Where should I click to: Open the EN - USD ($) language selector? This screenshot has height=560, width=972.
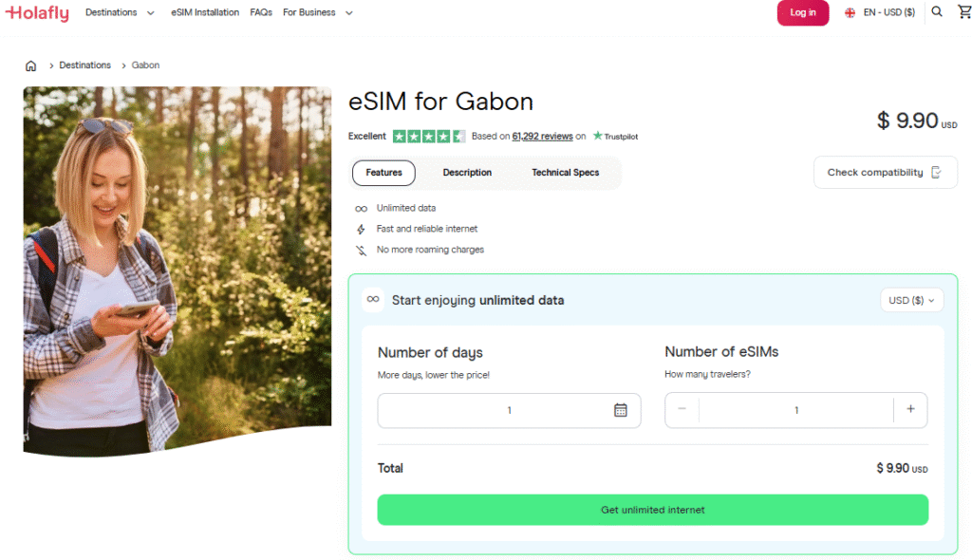click(x=880, y=12)
